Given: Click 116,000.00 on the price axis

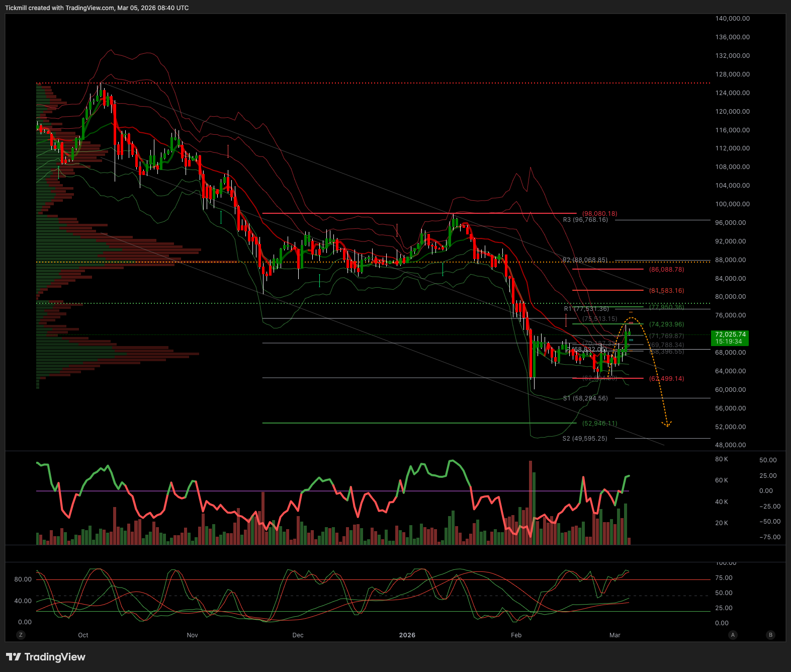Looking at the screenshot, I should pyautogui.click(x=732, y=130).
